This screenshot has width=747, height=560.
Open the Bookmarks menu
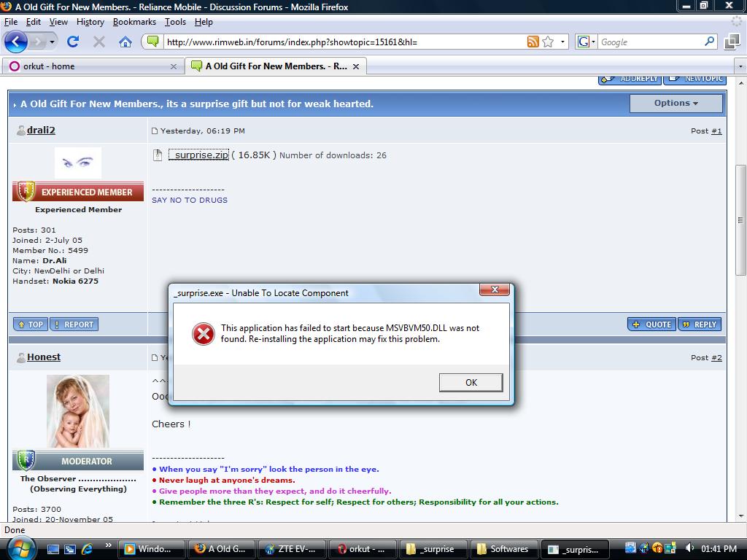[134, 22]
